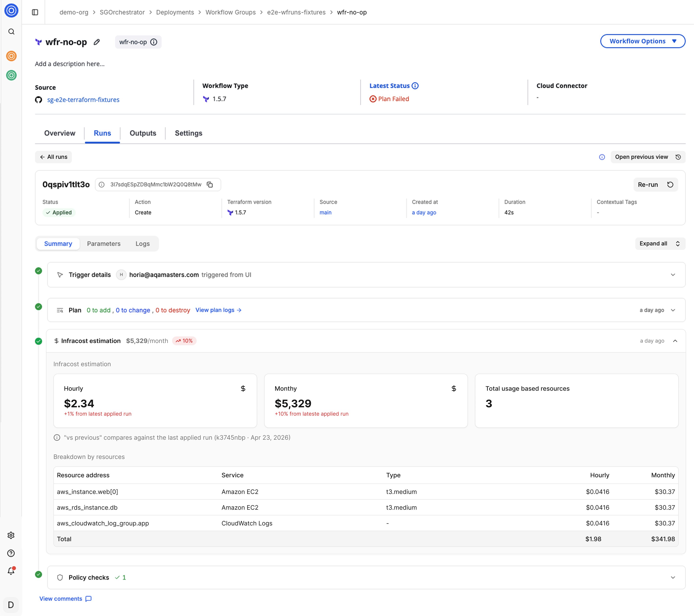This screenshot has width=694, height=616.
Task: Select the Summary sub-tab
Action: click(58, 244)
